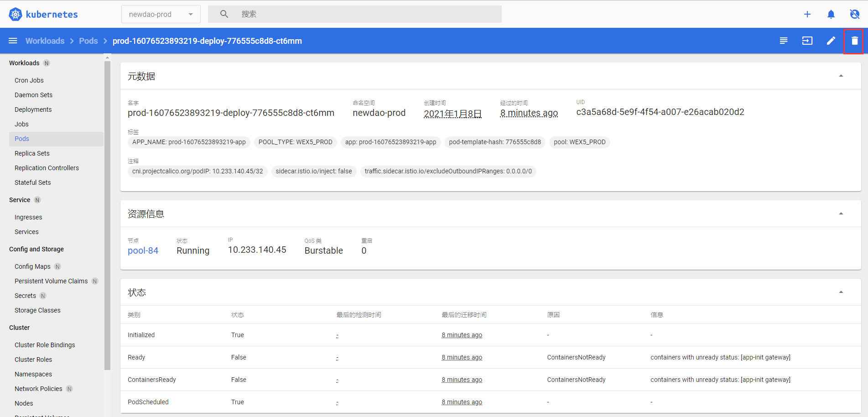Click the Burstable QoS value
The height and width of the screenshot is (417, 868).
(x=324, y=250)
